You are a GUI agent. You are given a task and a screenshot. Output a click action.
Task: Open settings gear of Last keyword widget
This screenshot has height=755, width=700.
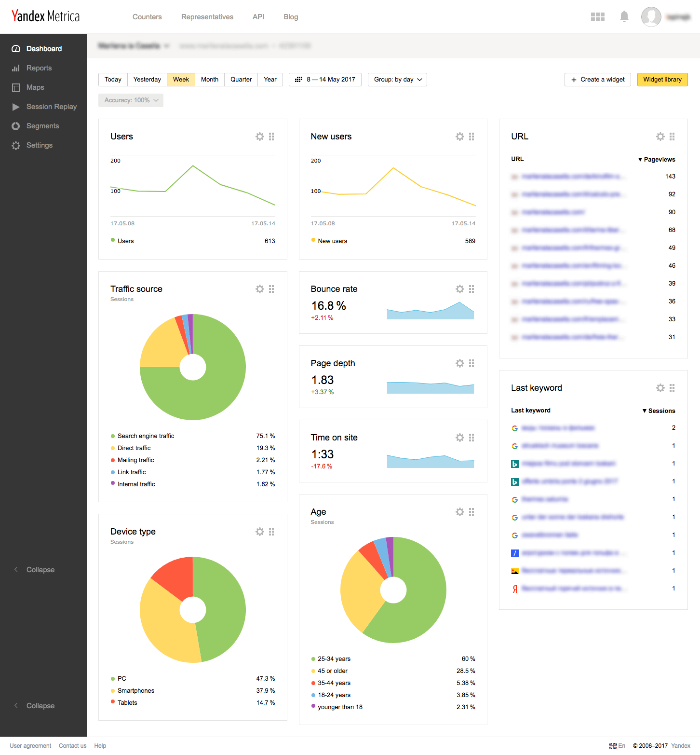[660, 388]
